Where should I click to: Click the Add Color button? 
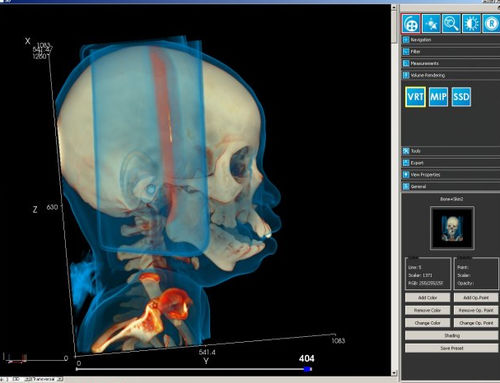(x=427, y=297)
